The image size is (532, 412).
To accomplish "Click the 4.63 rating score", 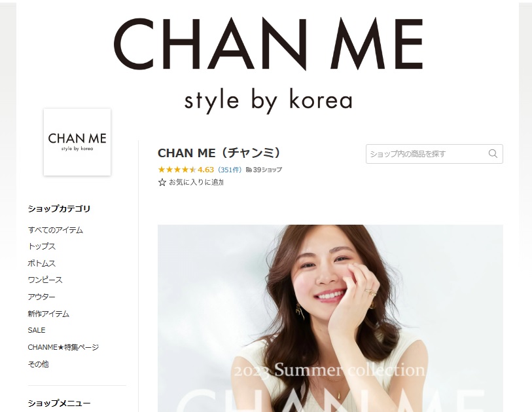I will [x=206, y=170].
